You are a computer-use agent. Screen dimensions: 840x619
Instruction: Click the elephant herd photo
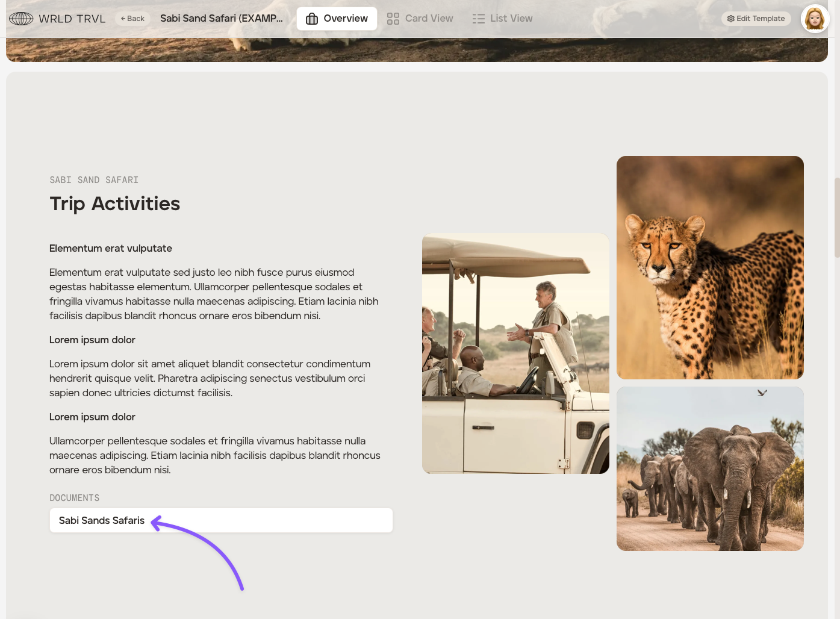(710, 468)
